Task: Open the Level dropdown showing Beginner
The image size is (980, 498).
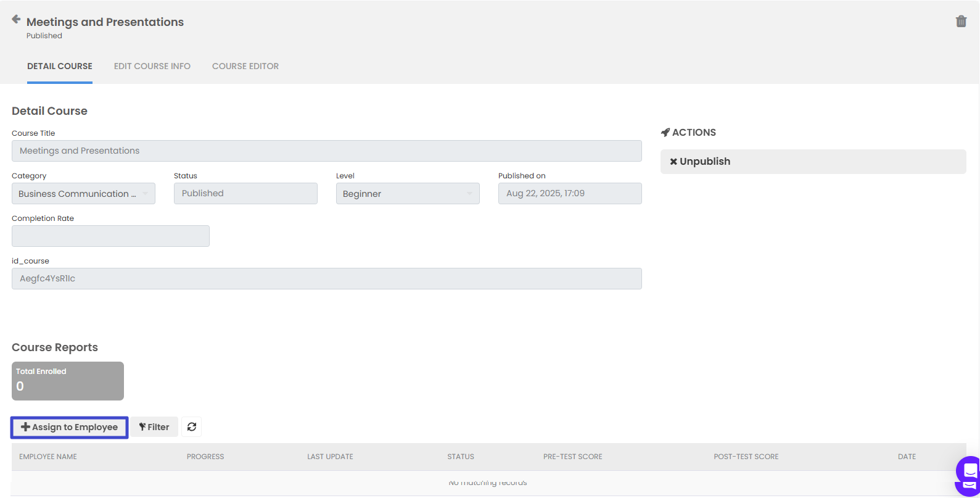Action: tap(408, 194)
